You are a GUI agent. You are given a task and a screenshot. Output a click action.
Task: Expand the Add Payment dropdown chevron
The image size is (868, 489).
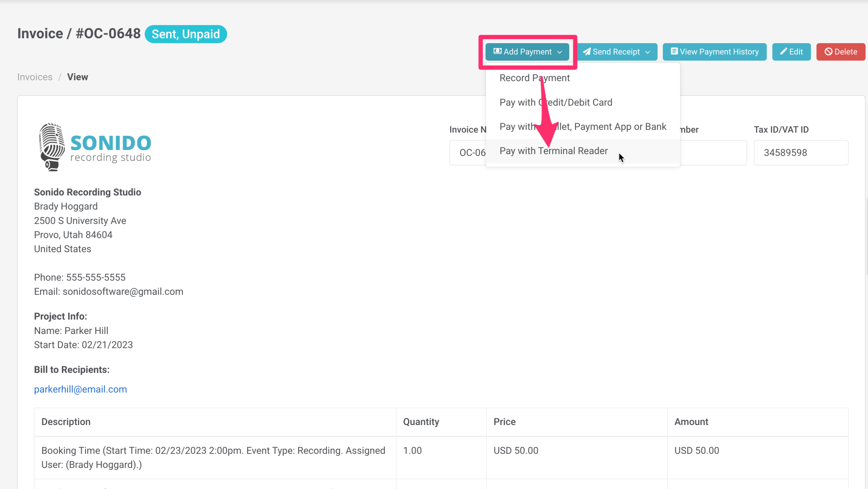[560, 52]
